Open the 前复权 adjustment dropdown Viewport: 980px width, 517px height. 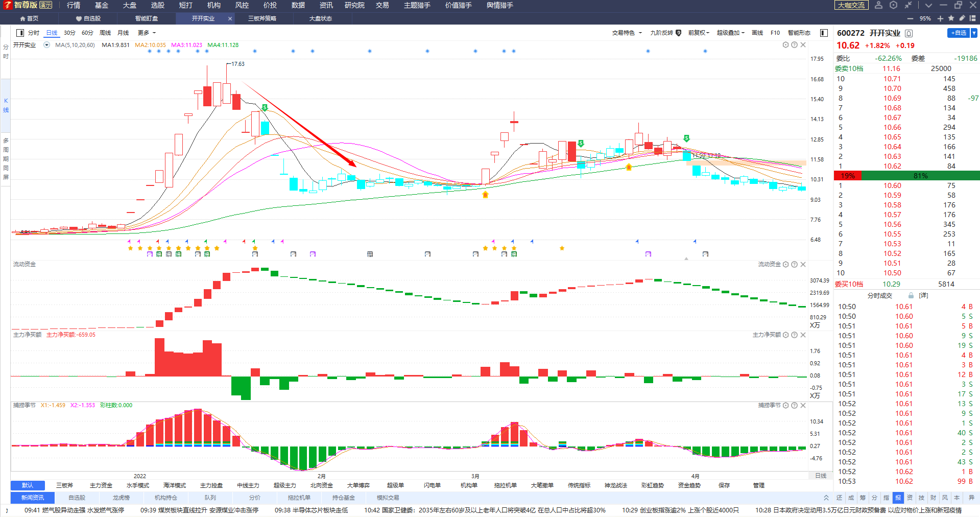pyautogui.click(x=699, y=33)
